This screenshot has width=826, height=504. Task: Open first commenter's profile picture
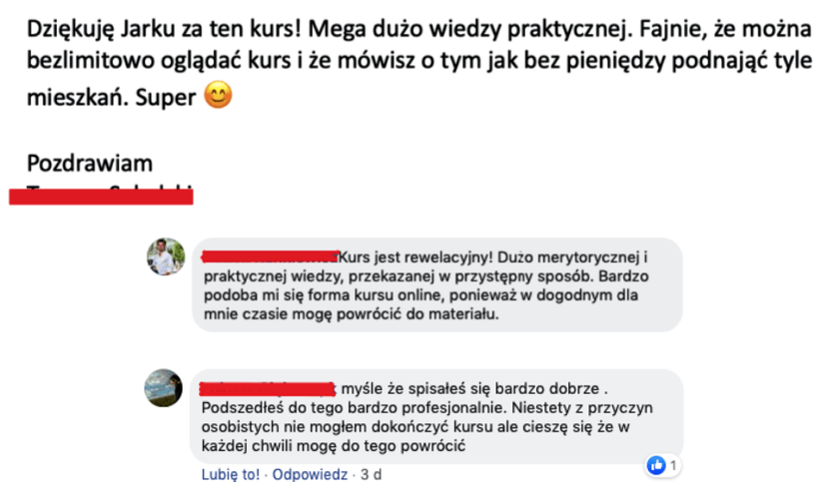pos(166,256)
